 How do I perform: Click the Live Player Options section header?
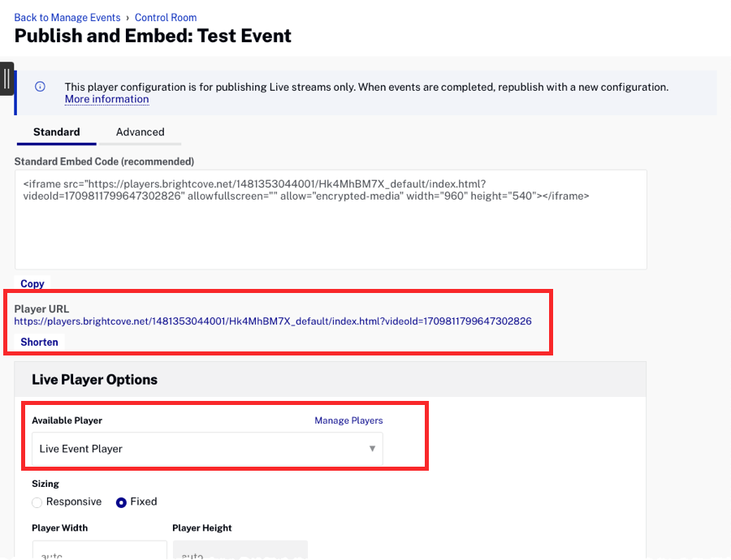(x=94, y=380)
